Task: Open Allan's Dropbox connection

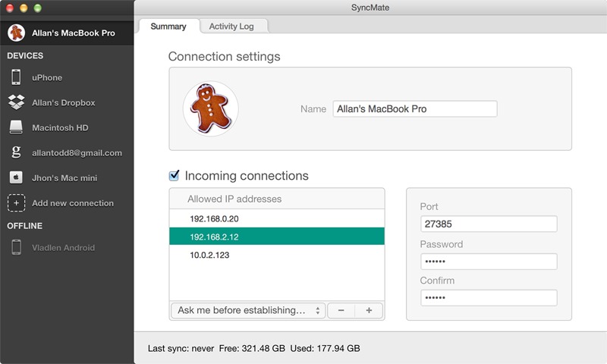Action: click(x=64, y=102)
